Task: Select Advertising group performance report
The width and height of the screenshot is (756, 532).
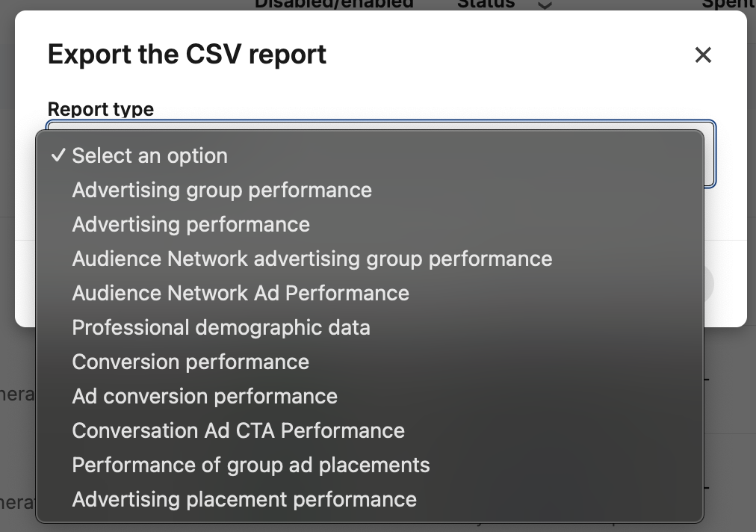Action: coord(221,190)
